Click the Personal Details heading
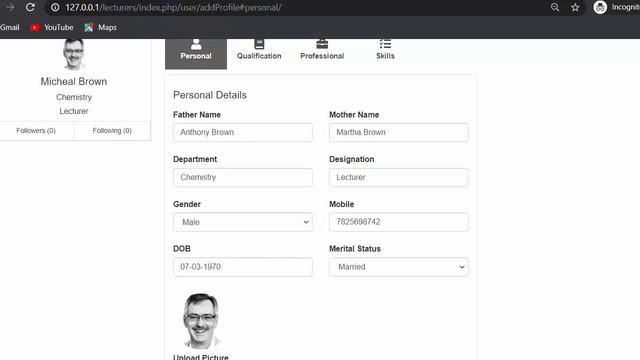Viewport: 640px width, 360px height. (210, 95)
